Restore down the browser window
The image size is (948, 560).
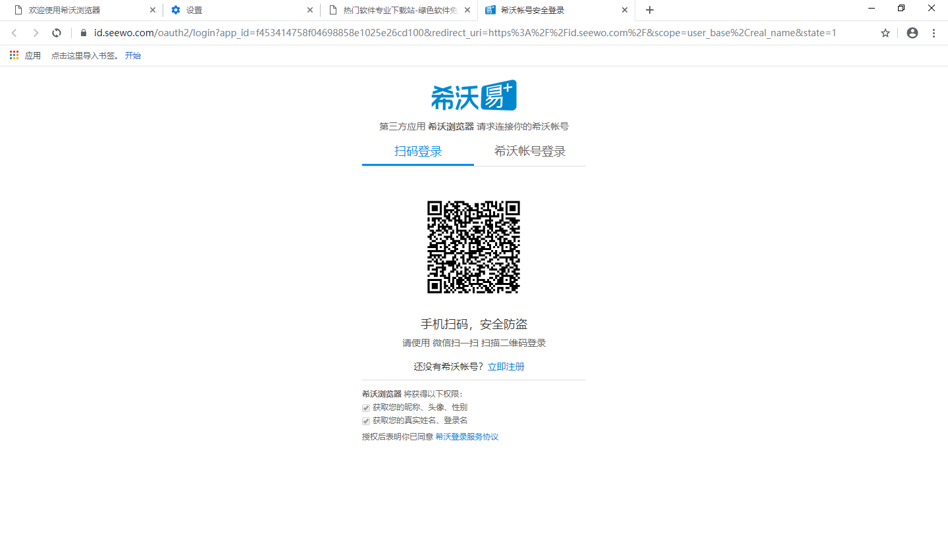(901, 9)
